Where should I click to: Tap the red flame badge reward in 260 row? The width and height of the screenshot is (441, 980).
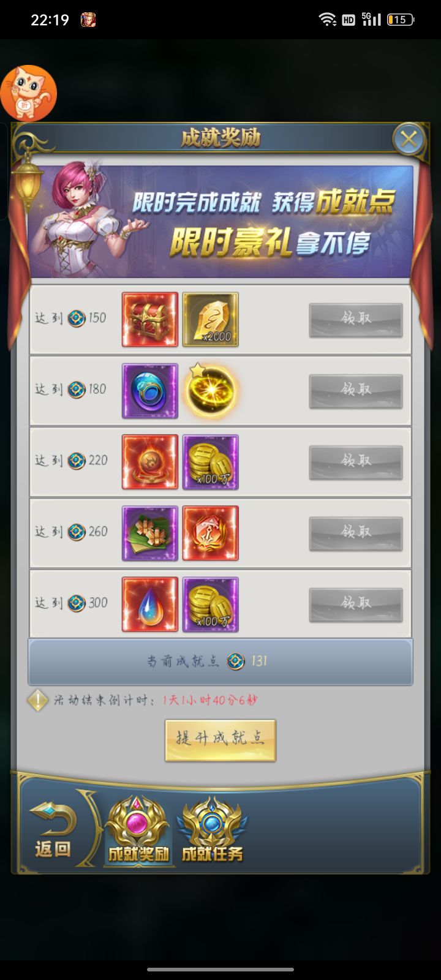211,533
